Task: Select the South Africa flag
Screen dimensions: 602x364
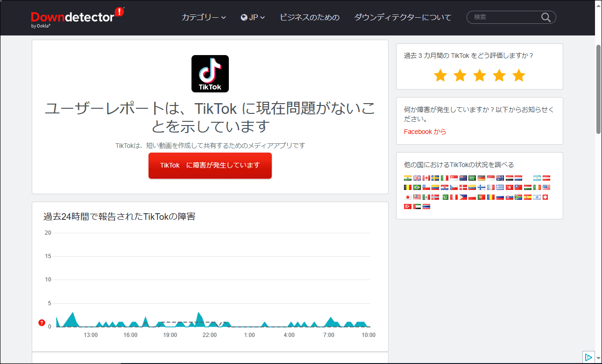Action: [518, 197]
